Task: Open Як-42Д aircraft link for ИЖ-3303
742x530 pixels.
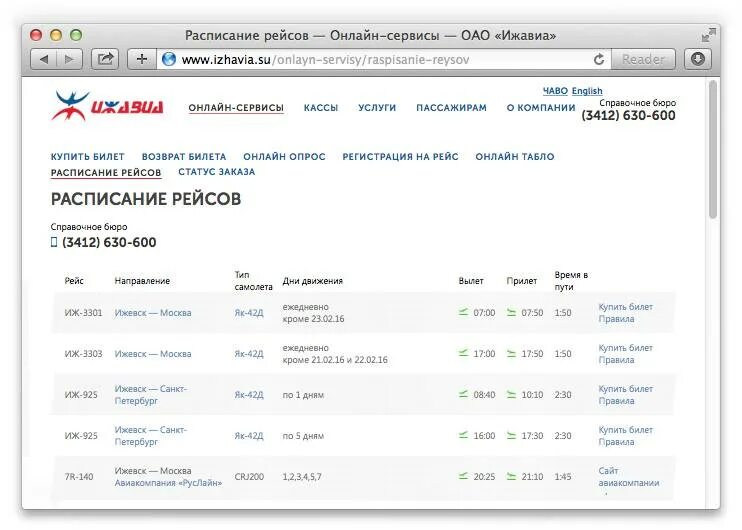Action: (249, 354)
